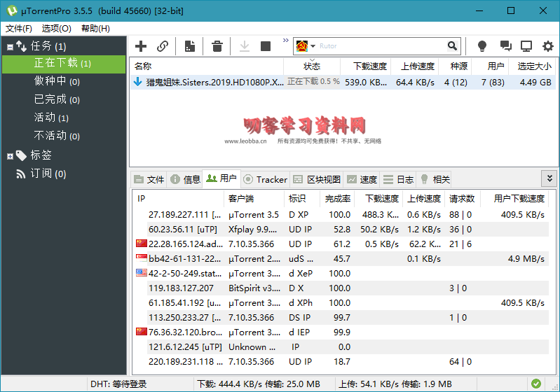Open the 选项(O) menu

[56, 29]
